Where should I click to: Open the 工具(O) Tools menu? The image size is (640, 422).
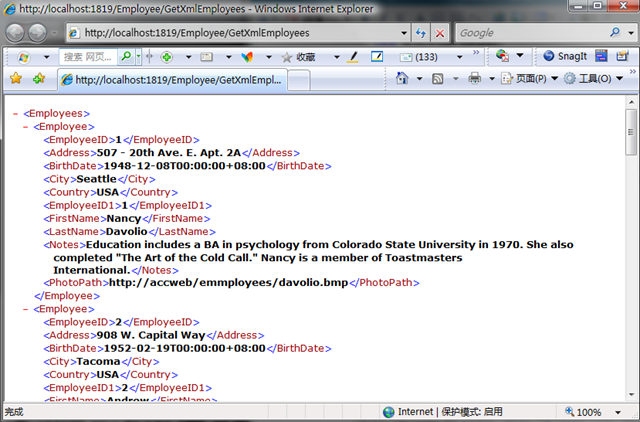pos(593,78)
